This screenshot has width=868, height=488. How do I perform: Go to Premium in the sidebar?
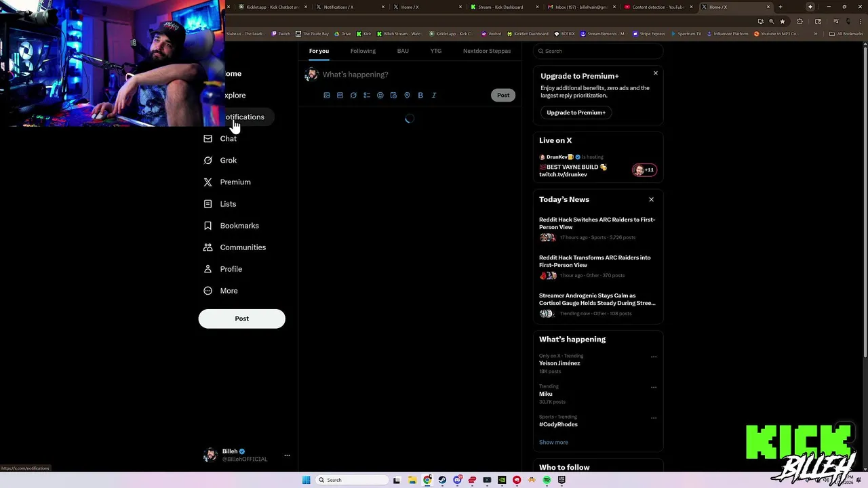click(227, 182)
